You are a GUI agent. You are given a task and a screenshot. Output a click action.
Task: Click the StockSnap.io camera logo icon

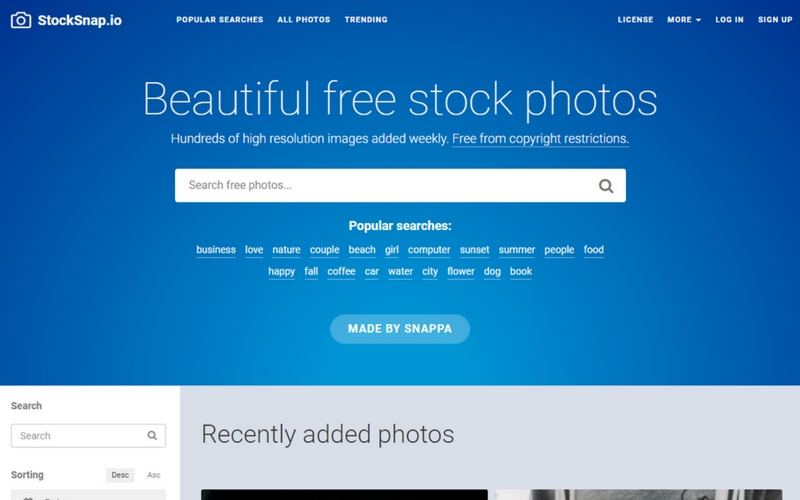tap(21, 20)
